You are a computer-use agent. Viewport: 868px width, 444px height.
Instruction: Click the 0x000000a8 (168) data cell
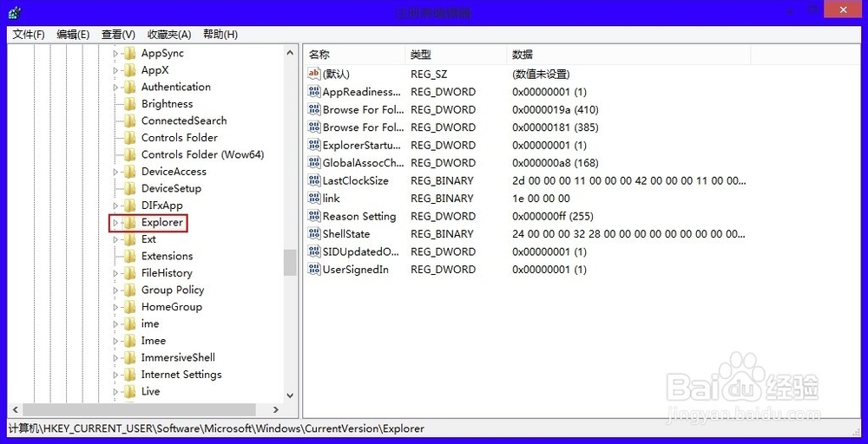click(x=556, y=163)
